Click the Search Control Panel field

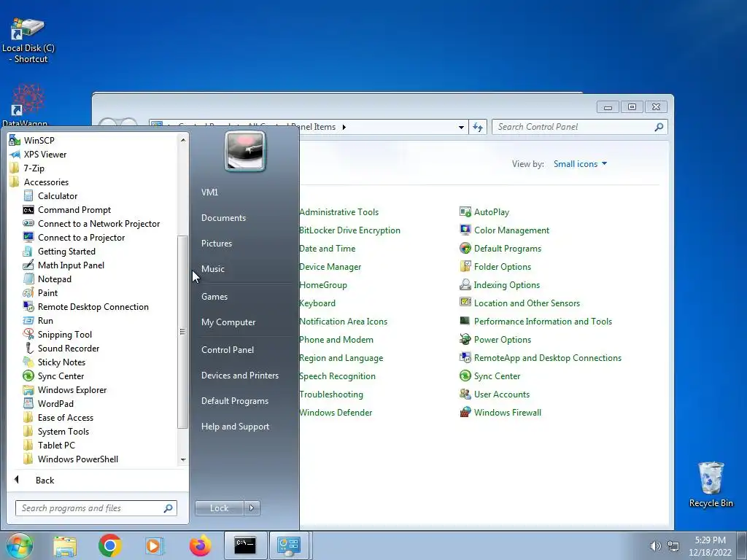(x=579, y=127)
